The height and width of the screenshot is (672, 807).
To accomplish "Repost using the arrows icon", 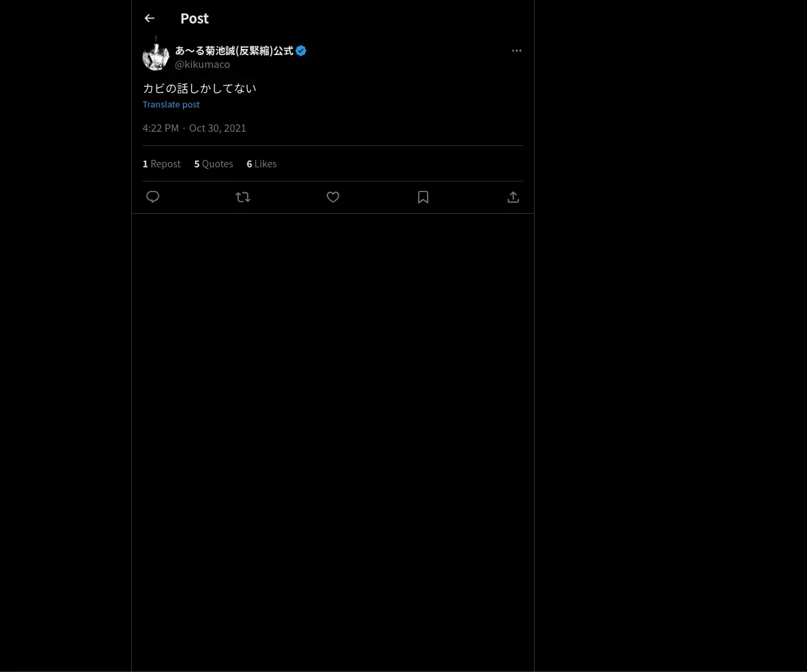I will point(243,197).
